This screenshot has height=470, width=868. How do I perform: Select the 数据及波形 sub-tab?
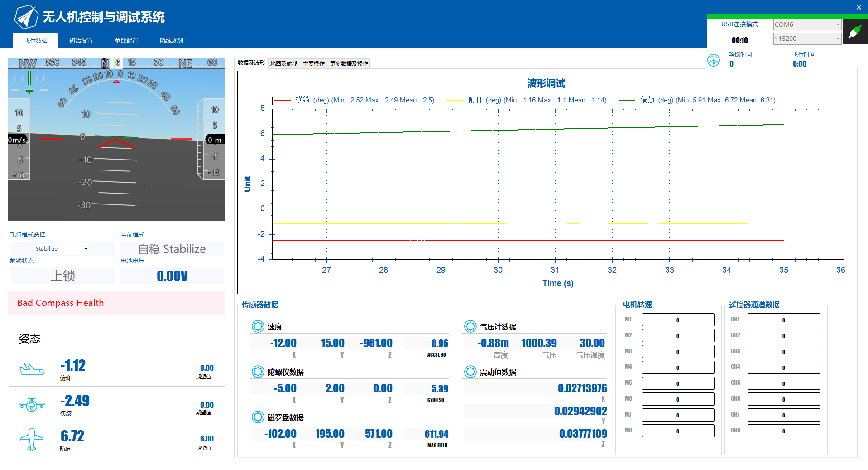[251, 63]
